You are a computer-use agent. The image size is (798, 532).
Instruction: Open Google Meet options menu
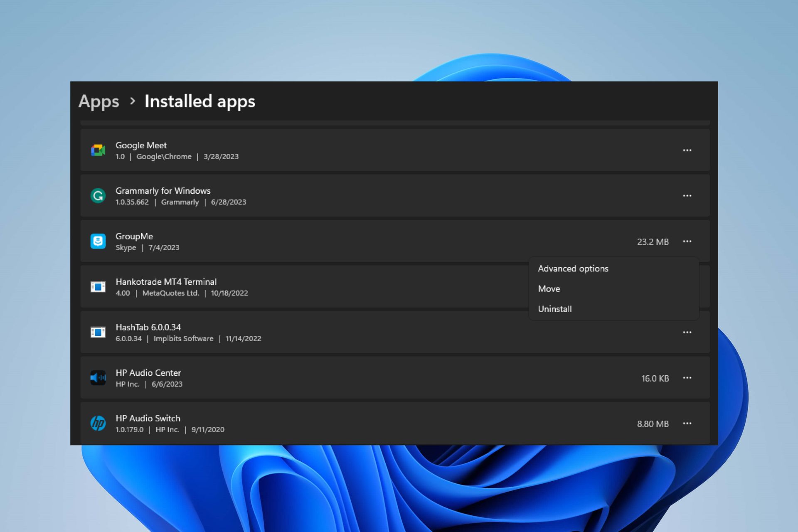tap(687, 150)
